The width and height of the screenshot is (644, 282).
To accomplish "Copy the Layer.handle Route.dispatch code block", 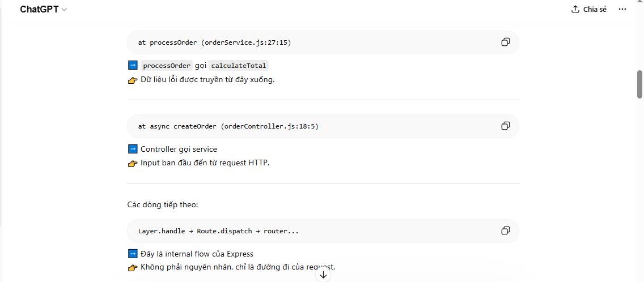I will coord(505,230).
